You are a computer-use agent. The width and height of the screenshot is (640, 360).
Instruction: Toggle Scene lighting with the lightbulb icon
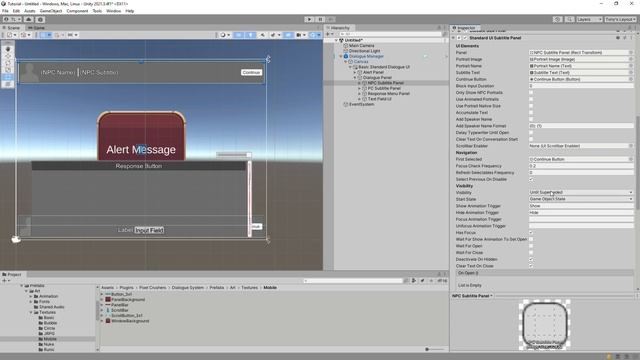[x=250, y=35]
